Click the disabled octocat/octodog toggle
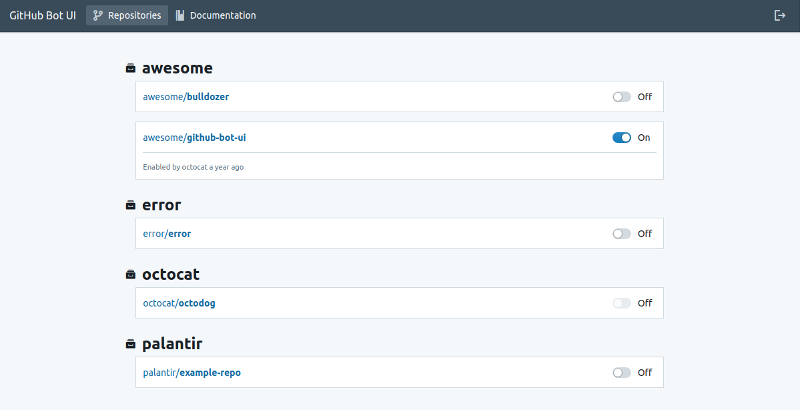This screenshot has height=410, width=800. [x=621, y=303]
